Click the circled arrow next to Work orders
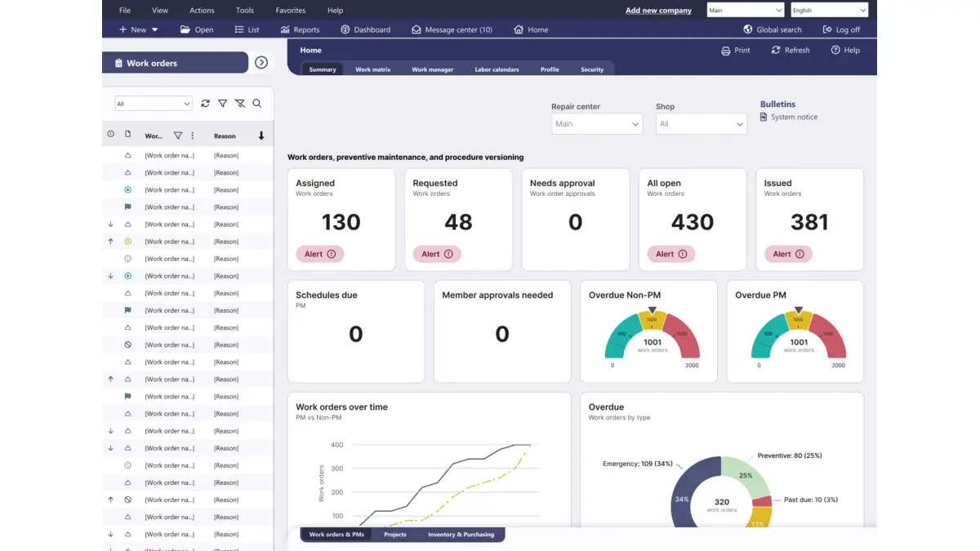Image resolution: width=980 pixels, height=551 pixels. 261,63
